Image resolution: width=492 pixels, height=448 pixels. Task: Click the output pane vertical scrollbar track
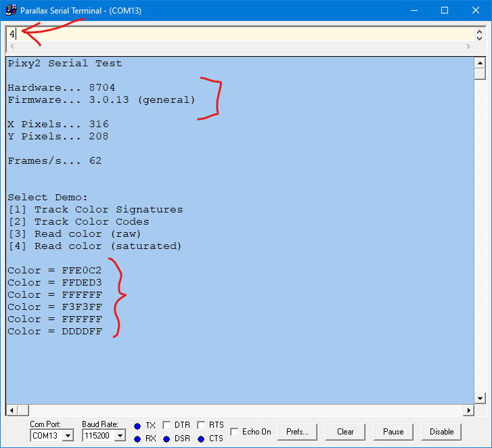[480, 237]
